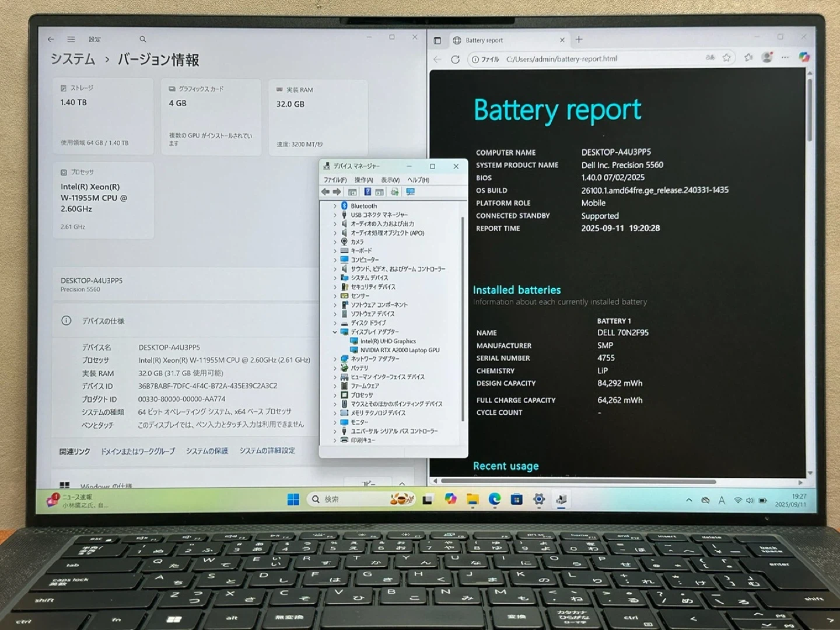Click scan for hardware changes icon

point(395,192)
